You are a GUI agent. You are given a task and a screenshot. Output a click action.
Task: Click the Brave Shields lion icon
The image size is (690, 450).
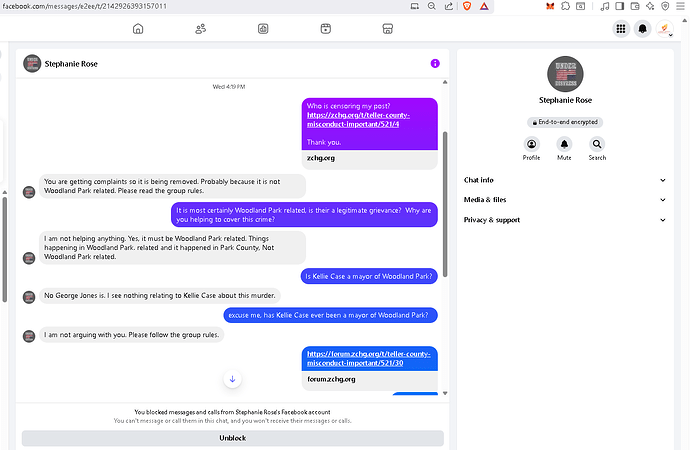coord(467,6)
